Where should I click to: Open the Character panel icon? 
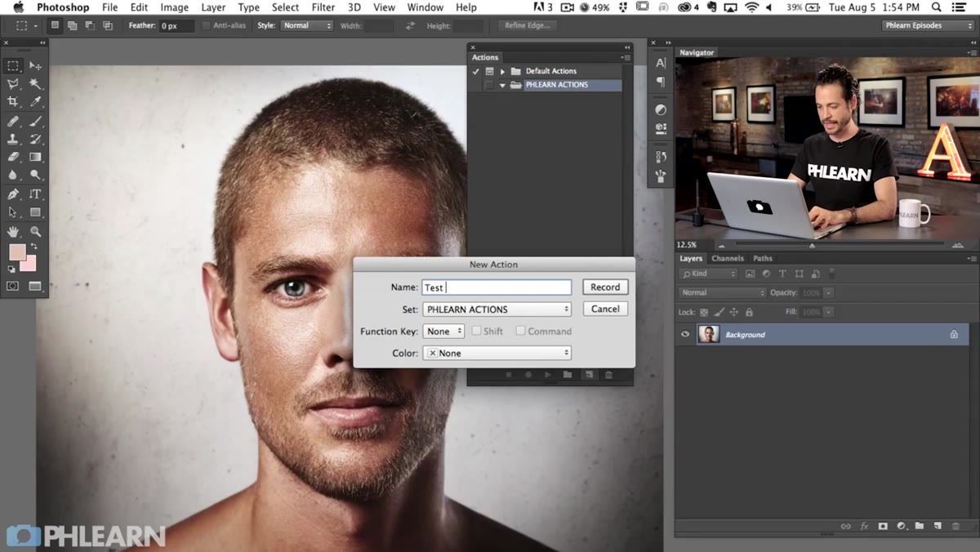pos(661,63)
